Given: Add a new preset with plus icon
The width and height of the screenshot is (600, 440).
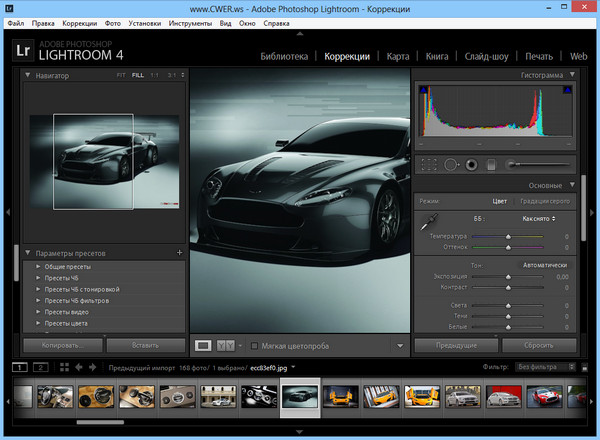Looking at the screenshot, I should click(x=178, y=253).
